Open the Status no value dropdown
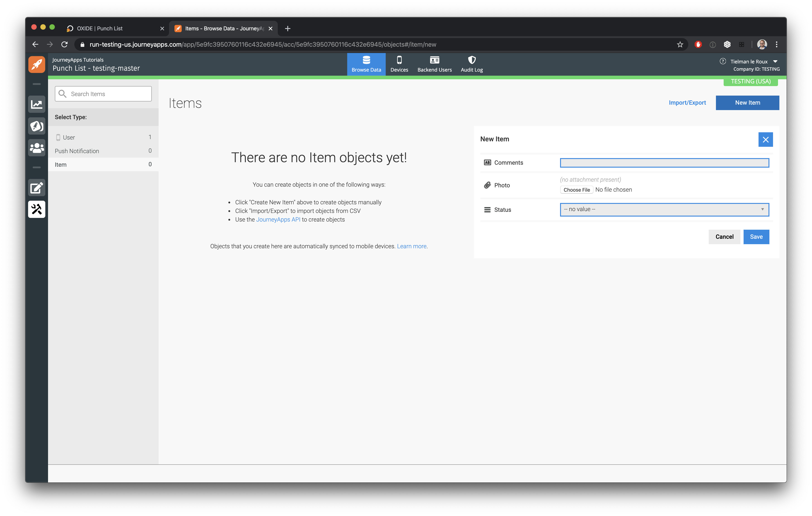This screenshot has width=812, height=516. point(664,209)
